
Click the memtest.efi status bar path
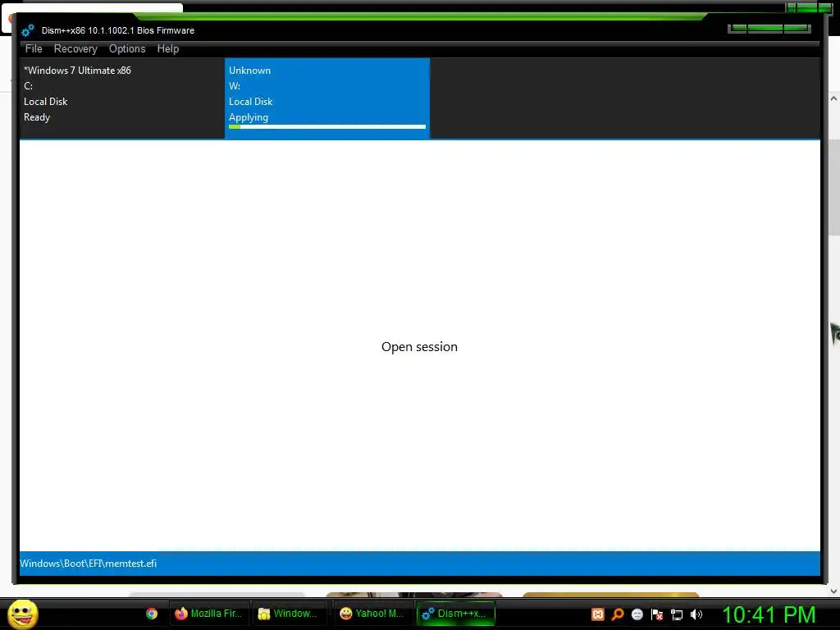(x=89, y=564)
